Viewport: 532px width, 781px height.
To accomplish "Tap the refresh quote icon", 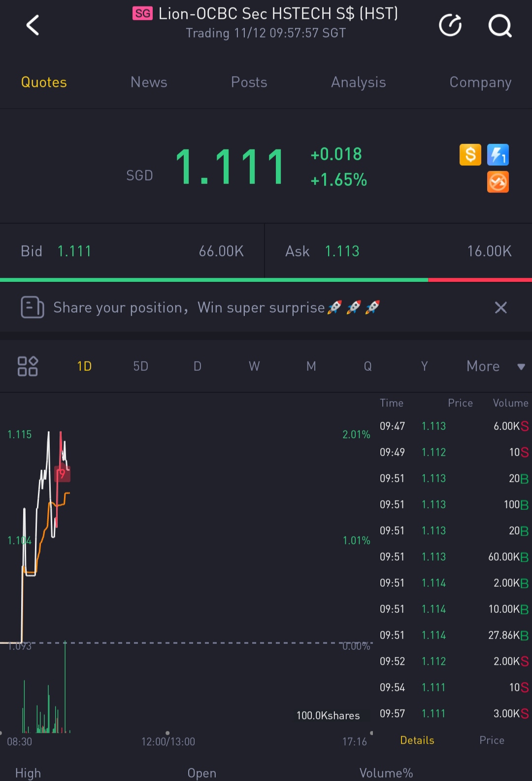I will coord(450,25).
